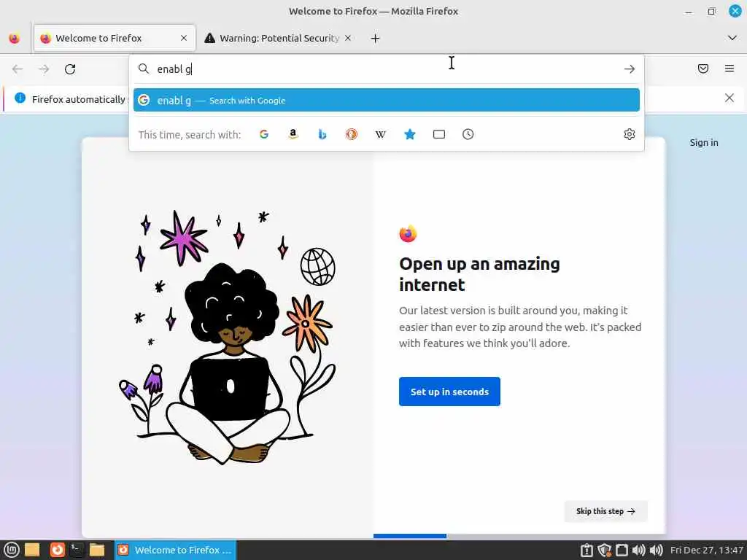Screen dimensions: 747x560
Task: Go back one page
Action: 18,69
